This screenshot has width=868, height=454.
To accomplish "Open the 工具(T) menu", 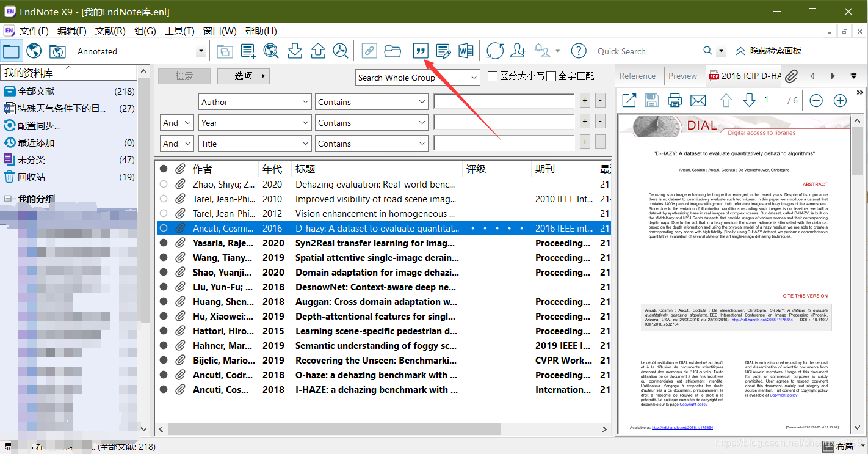I will coord(179,31).
